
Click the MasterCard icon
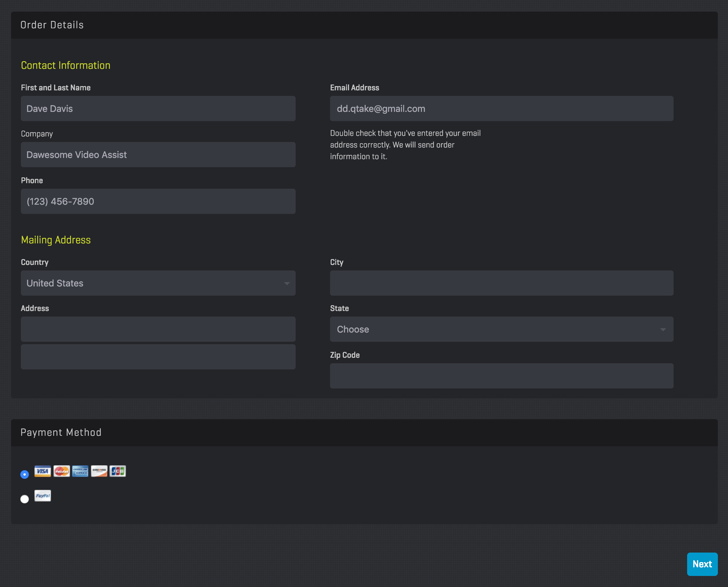[61, 471]
